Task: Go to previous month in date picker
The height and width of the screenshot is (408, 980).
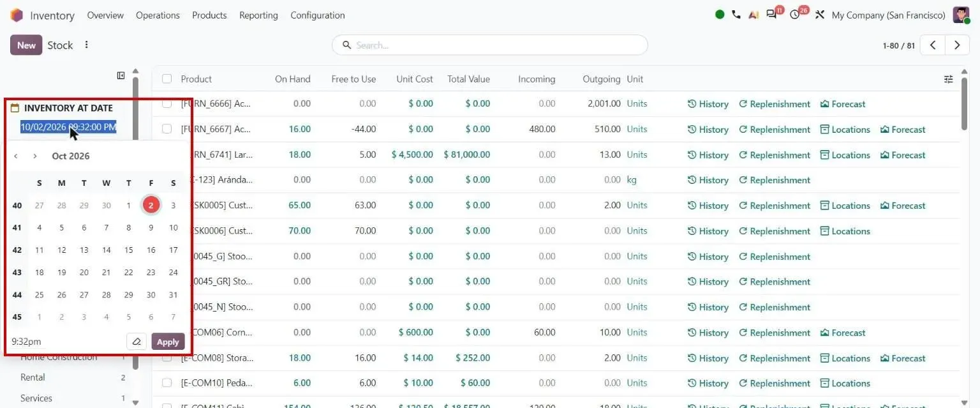Action: (16, 156)
